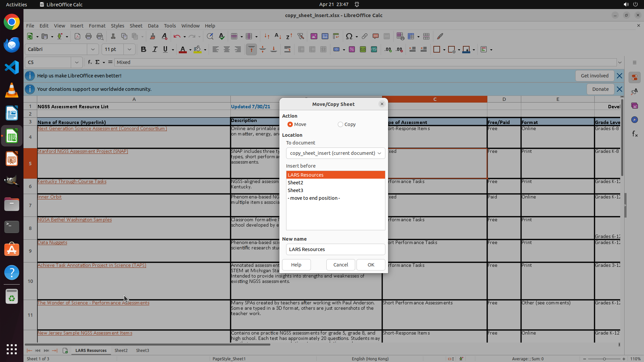Click the Insert Chart icon
644x362 pixels.
[x=325, y=36]
